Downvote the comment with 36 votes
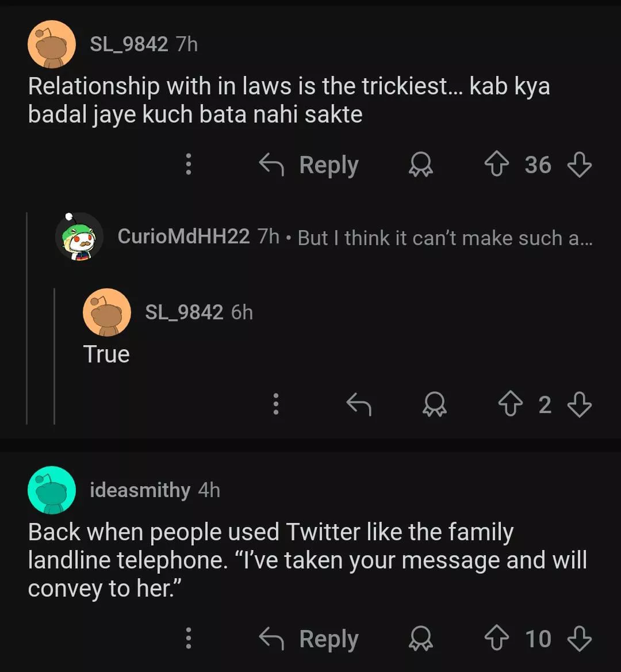The height and width of the screenshot is (672, 621). point(579,166)
